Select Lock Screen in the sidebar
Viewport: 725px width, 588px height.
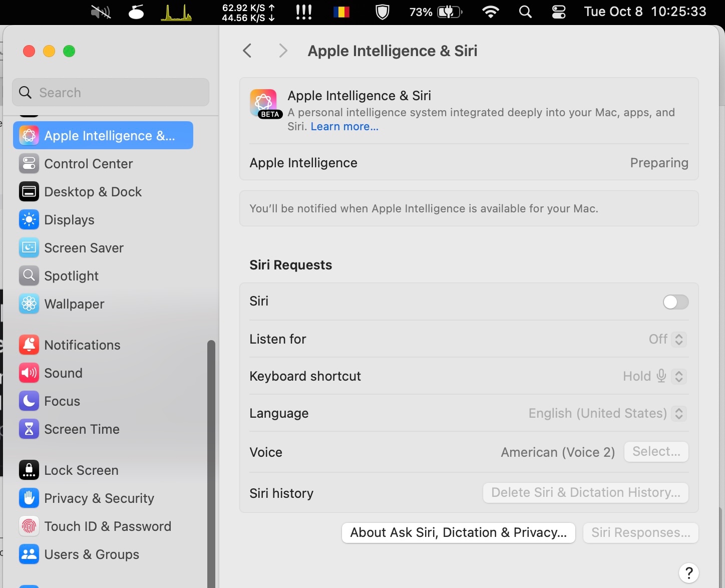[x=103, y=470]
